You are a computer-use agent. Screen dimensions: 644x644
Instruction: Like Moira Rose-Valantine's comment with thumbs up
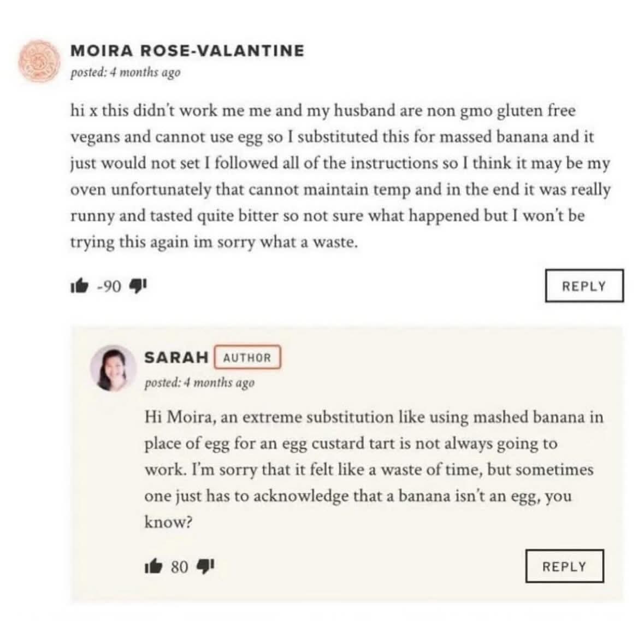pos(79,286)
